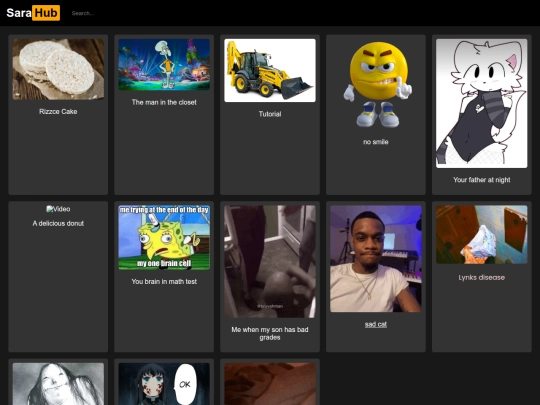Open the man in white shirt thumbnail
The image size is (540, 405).
(x=376, y=259)
